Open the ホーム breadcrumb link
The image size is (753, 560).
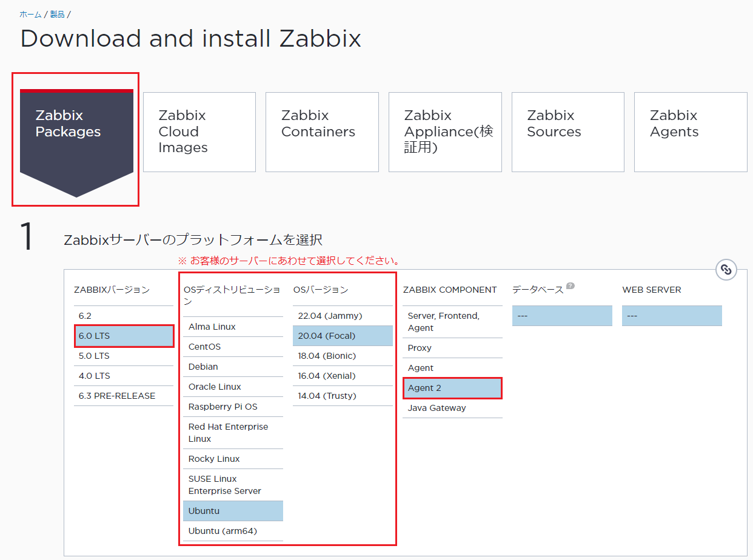[x=30, y=14]
